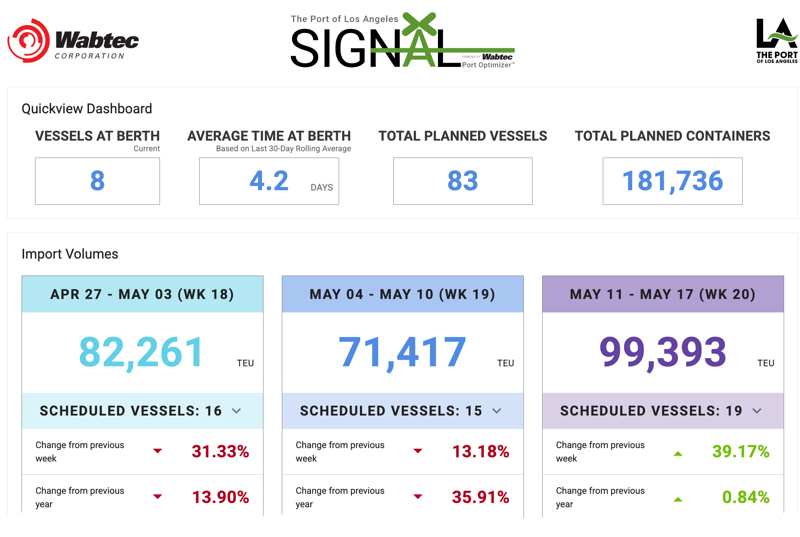
Task: Select the MAY 11 - MAY 17 (WK 20) header
Action: pyautogui.click(x=663, y=294)
